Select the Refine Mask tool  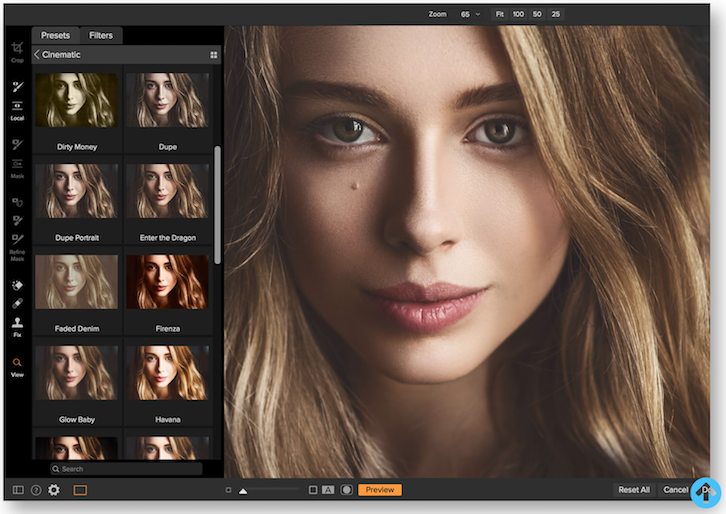click(x=17, y=239)
